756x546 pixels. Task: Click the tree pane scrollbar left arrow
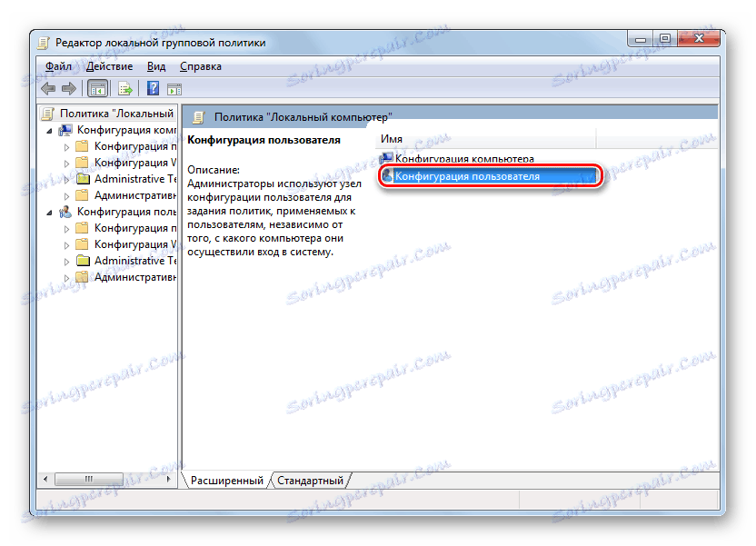click(45, 479)
